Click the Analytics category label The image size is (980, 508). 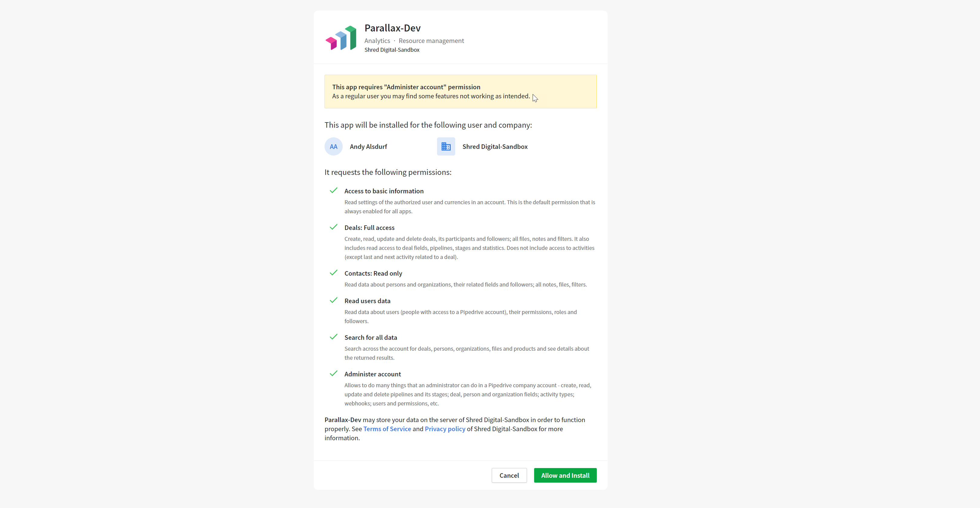(377, 41)
